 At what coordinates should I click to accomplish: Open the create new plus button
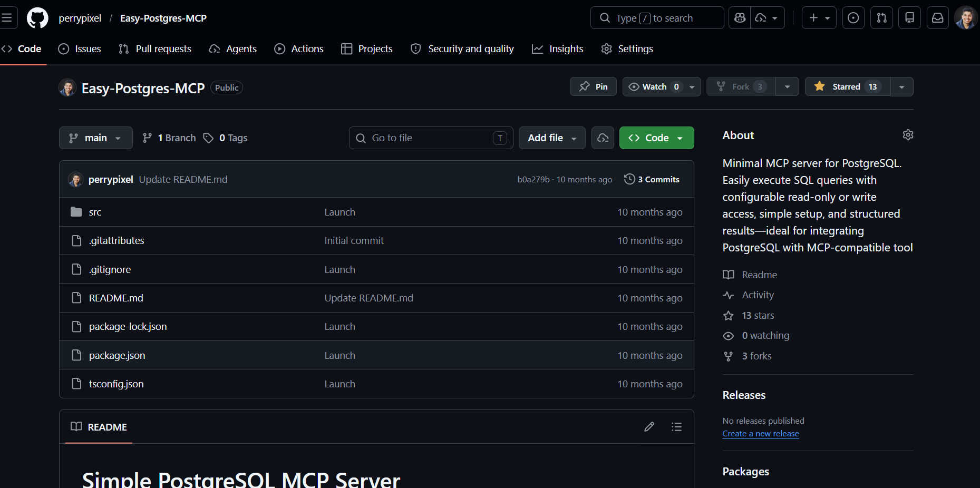coord(819,18)
